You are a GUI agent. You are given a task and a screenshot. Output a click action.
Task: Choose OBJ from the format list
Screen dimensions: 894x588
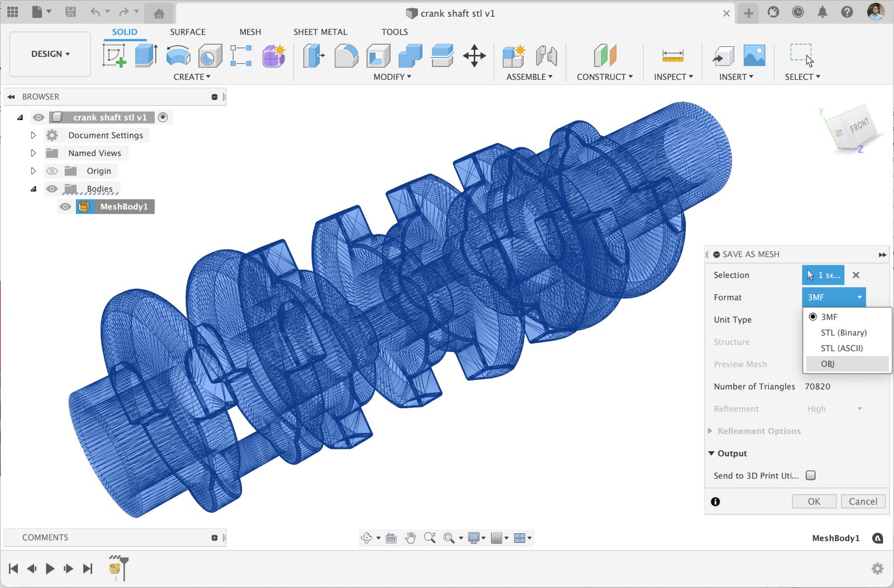pyautogui.click(x=828, y=364)
